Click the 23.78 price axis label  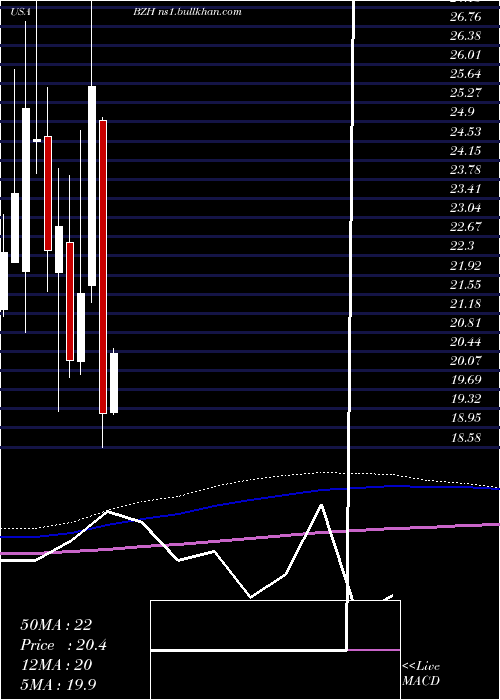click(x=466, y=170)
